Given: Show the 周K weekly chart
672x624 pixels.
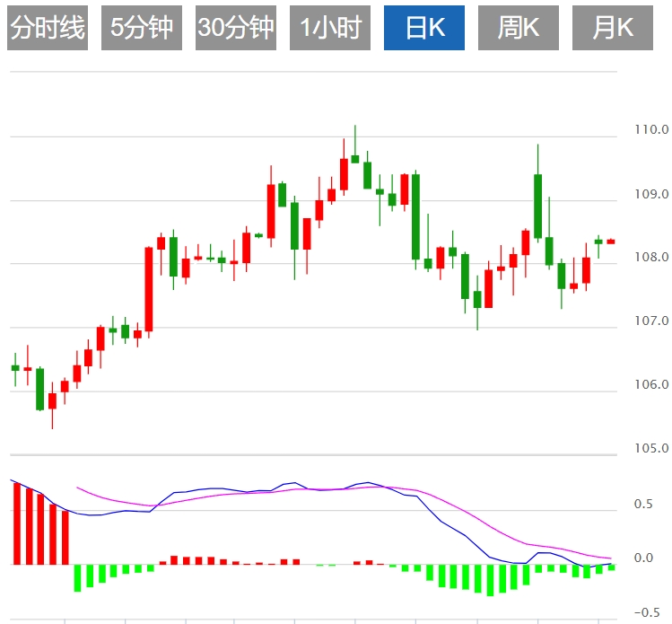Looking at the screenshot, I should 519,28.
